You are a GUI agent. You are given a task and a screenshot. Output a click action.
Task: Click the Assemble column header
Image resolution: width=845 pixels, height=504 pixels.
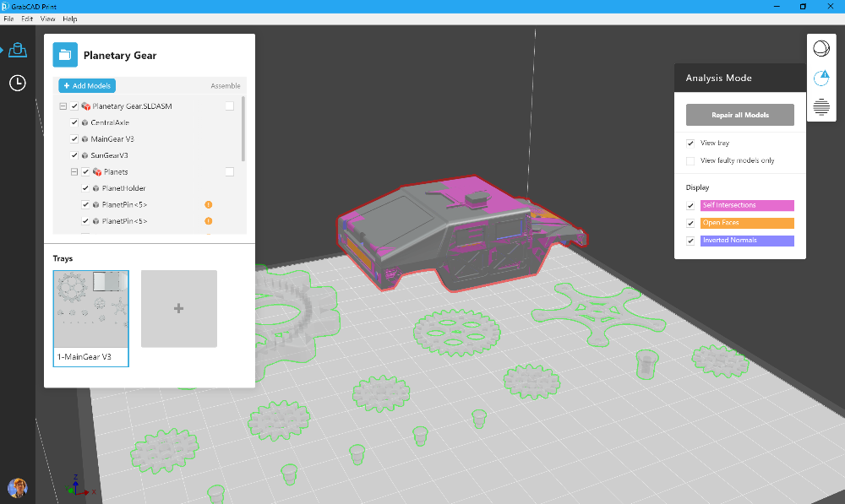click(226, 85)
